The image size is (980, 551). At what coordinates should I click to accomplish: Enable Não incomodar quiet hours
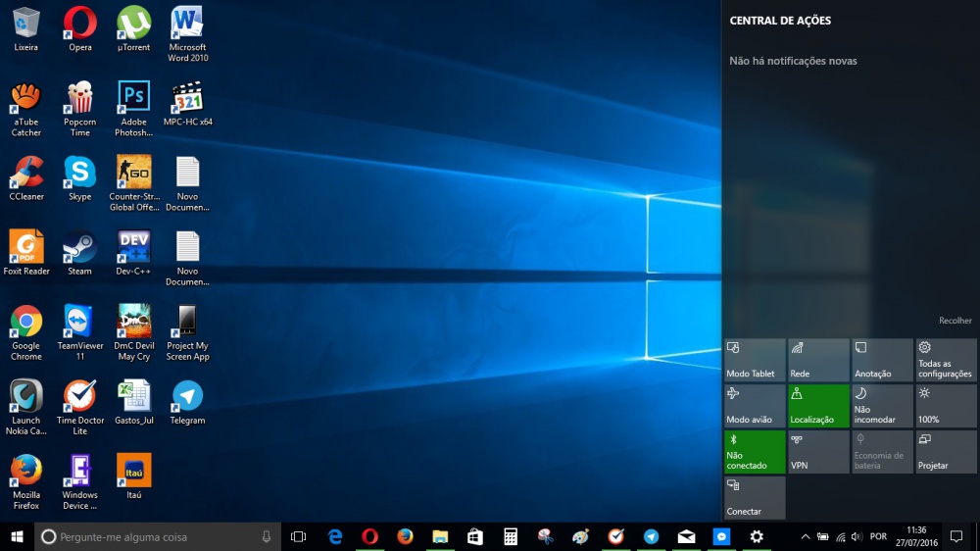point(882,406)
